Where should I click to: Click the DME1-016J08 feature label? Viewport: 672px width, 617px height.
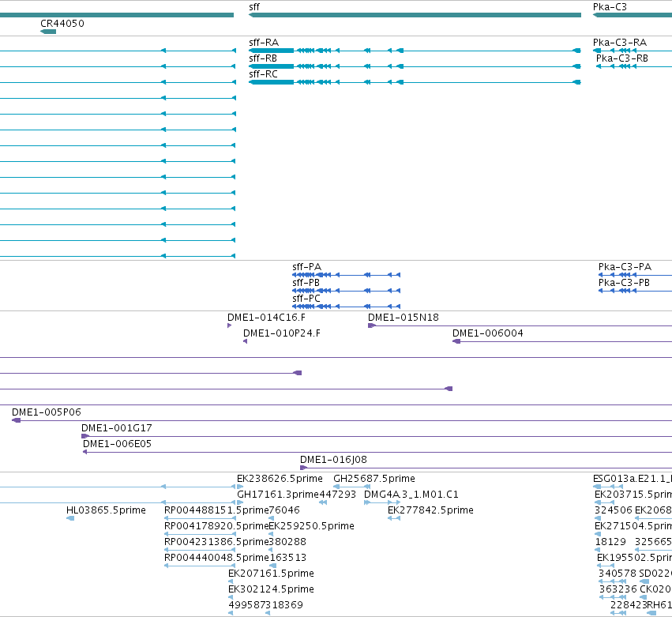pyautogui.click(x=333, y=460)
